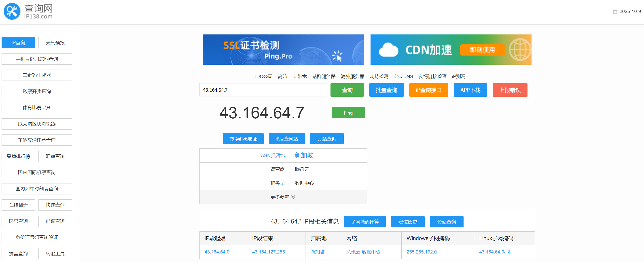Ping the displayed IP address

[x=348, y=113]
